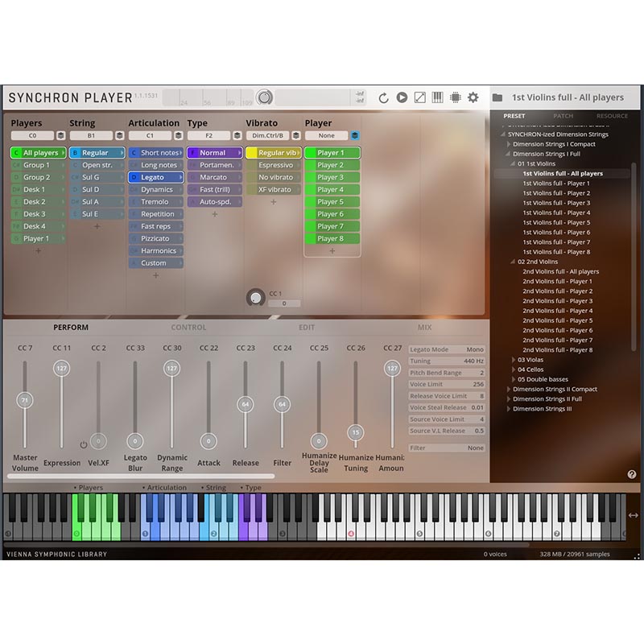Screen dimensions: 644x644
Task: Click the Voice Limit 256 field
Action: click(x=447, y=385)
